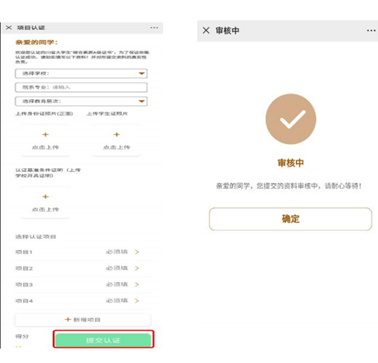378x363 pixels.
Task: Expand 项目2 required entry
Action: tap(83, 268)
